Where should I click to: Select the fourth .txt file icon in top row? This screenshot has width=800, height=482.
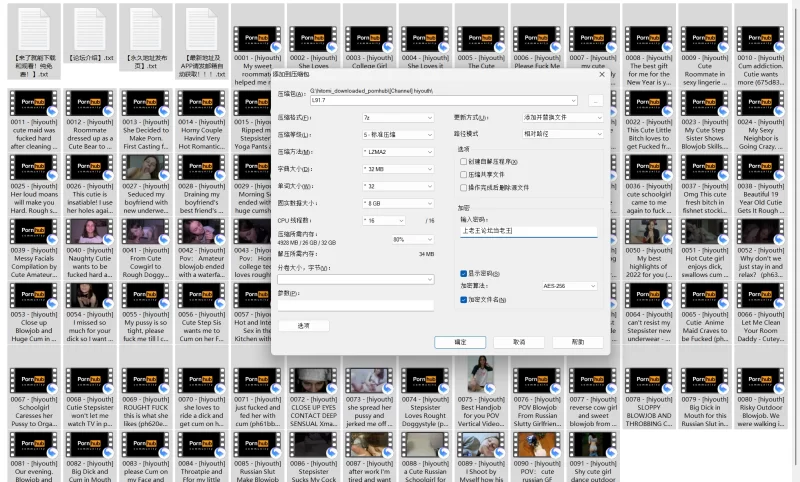tap(202, 31)
